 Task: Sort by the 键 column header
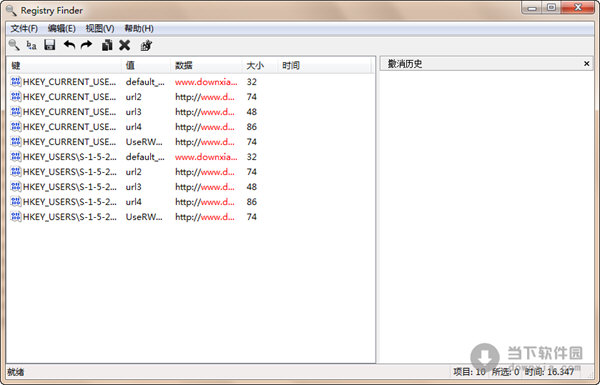(65, 65)
